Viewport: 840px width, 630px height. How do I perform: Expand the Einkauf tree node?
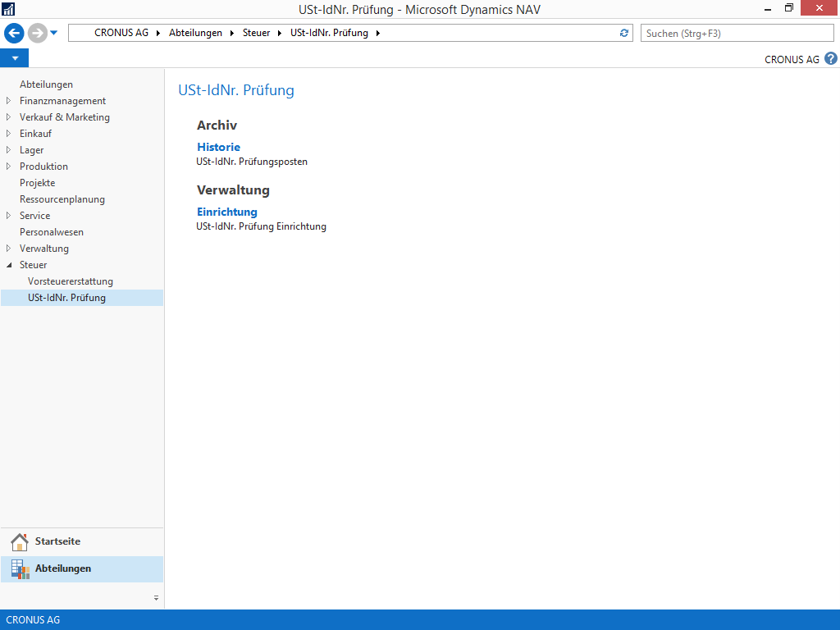(8, 134)
